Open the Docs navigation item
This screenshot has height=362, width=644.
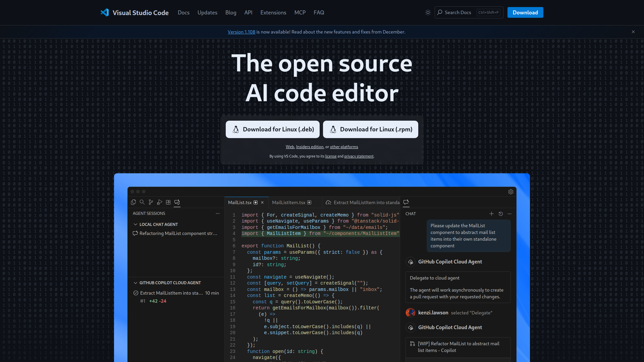click(x=183, y=12)
